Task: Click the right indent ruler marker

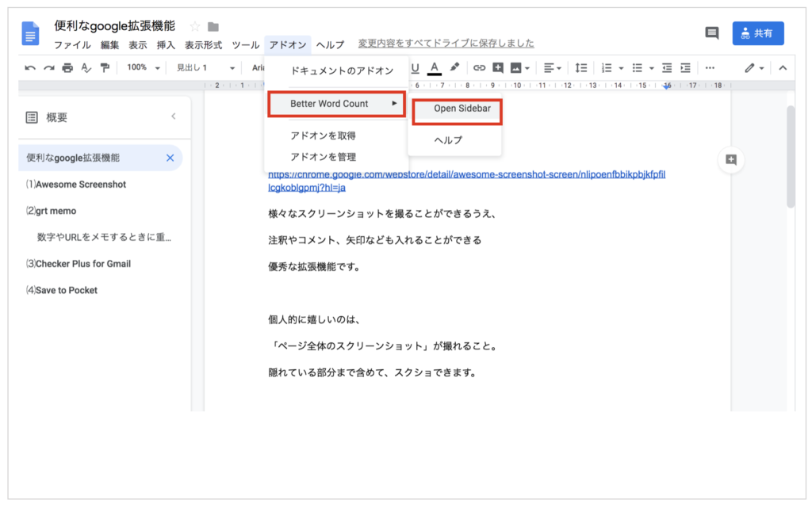Action: tap(667, 86)
